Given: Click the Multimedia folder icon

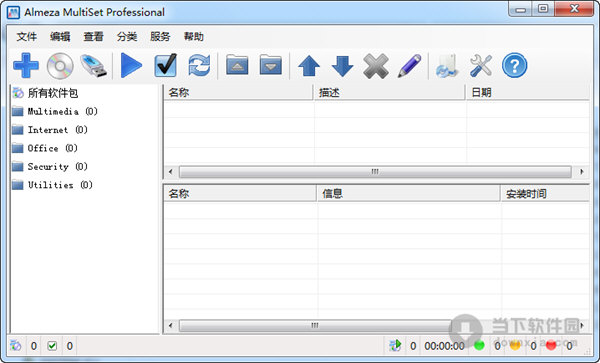Looking at the screenshot, I should tap(18, 111).
